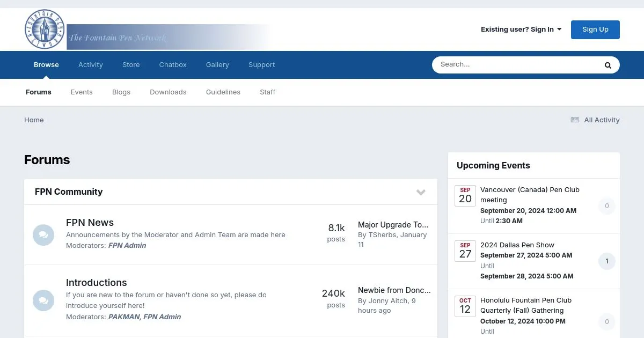Click the Sign Up button
This screenshot has width=644, height=338.
(595, 30)
